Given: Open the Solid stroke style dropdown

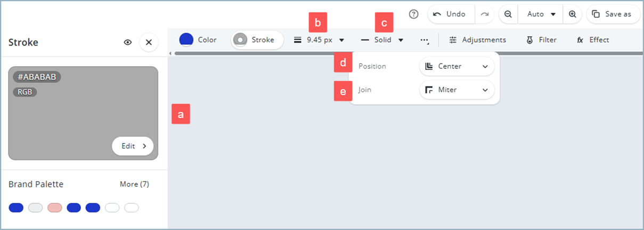Looking at the screenshot, I should [x=382, y=40].
